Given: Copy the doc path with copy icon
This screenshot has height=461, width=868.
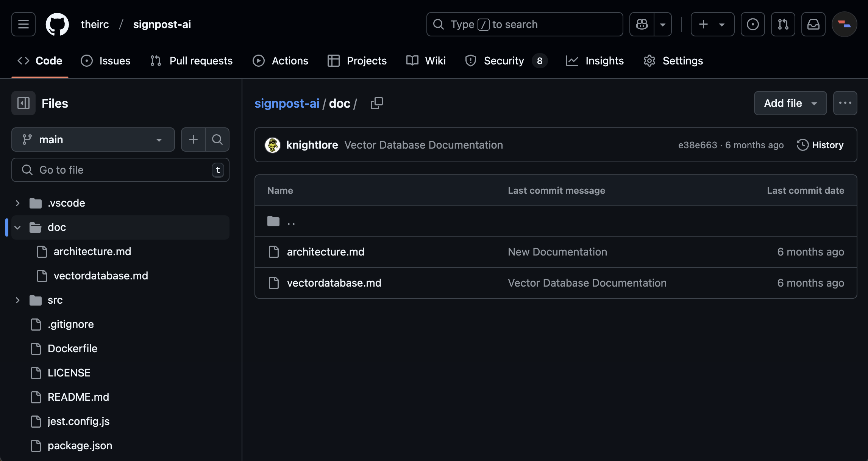Looking at the screenshot, I should click(x=376, y=103).
